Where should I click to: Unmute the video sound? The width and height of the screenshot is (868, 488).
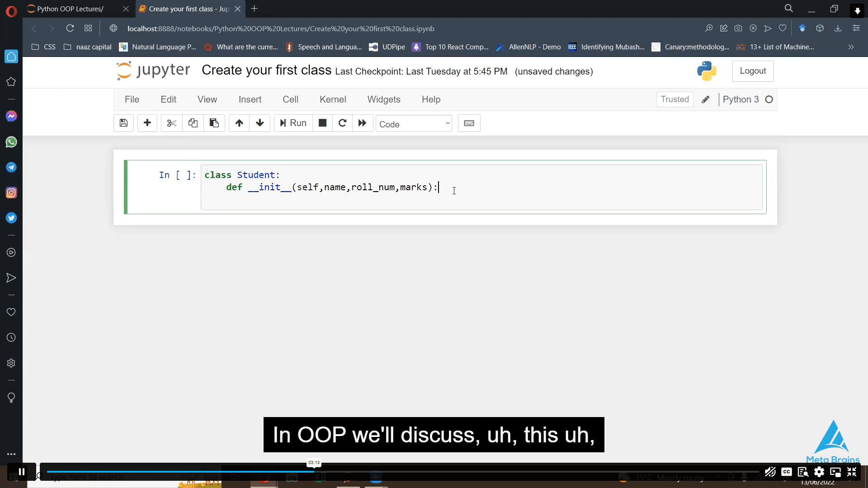pyautogui.click(x=770, y=472)
